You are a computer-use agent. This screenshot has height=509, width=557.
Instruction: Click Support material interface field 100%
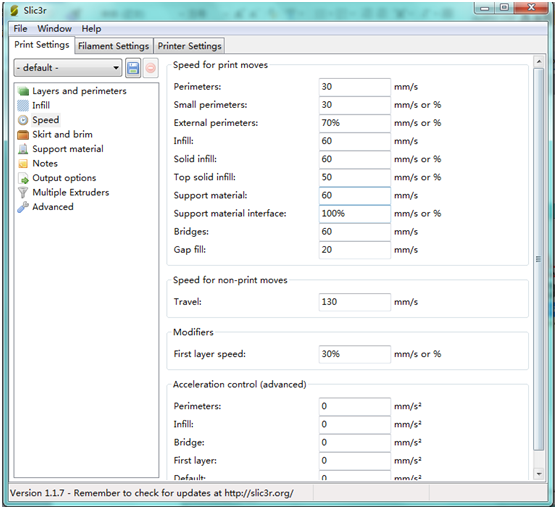355,214
